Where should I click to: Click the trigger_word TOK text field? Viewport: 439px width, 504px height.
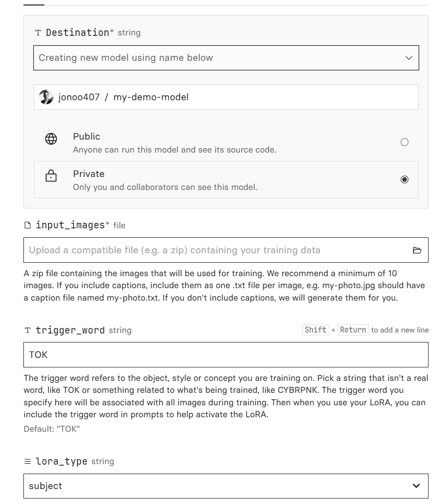(226, 355)
